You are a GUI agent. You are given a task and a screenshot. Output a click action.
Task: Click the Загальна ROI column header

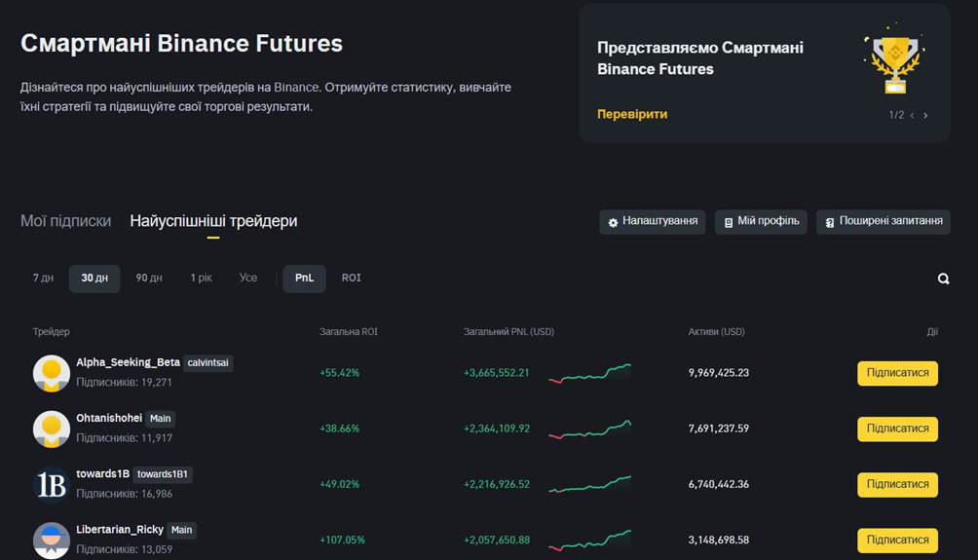[x=349, y=332]
